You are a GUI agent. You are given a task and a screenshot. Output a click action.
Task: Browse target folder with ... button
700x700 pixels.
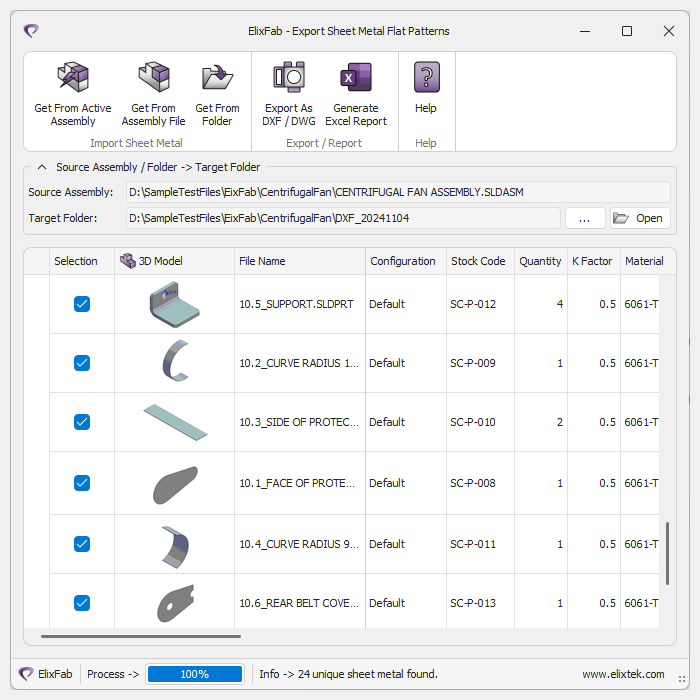pos(585,218)
